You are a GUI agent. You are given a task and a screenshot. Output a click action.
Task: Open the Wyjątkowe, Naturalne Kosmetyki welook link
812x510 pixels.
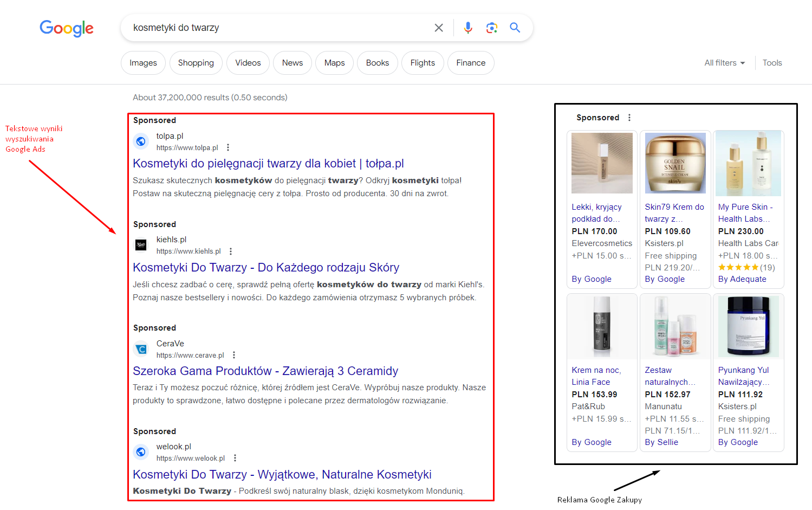[x=282, y=475]
